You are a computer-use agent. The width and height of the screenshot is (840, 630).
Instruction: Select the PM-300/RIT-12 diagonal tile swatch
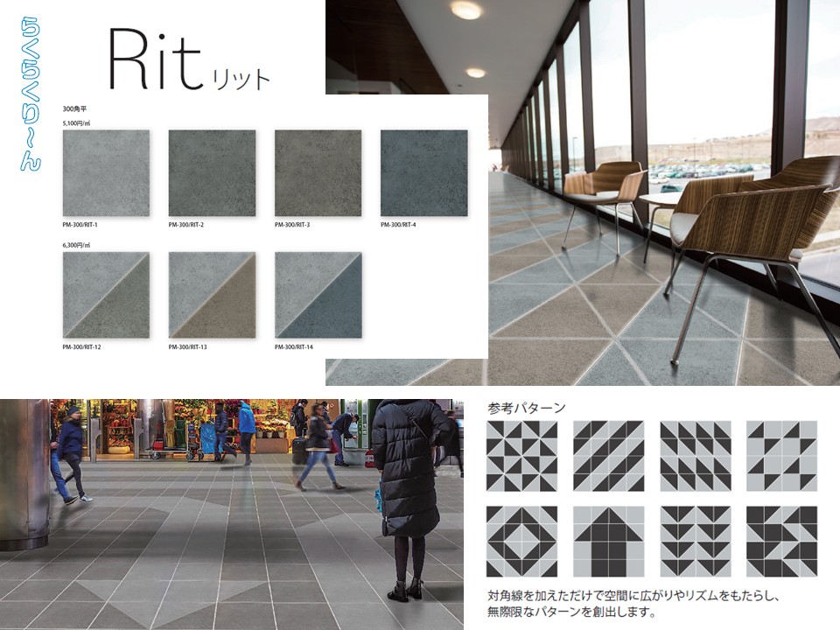(106, 296)
